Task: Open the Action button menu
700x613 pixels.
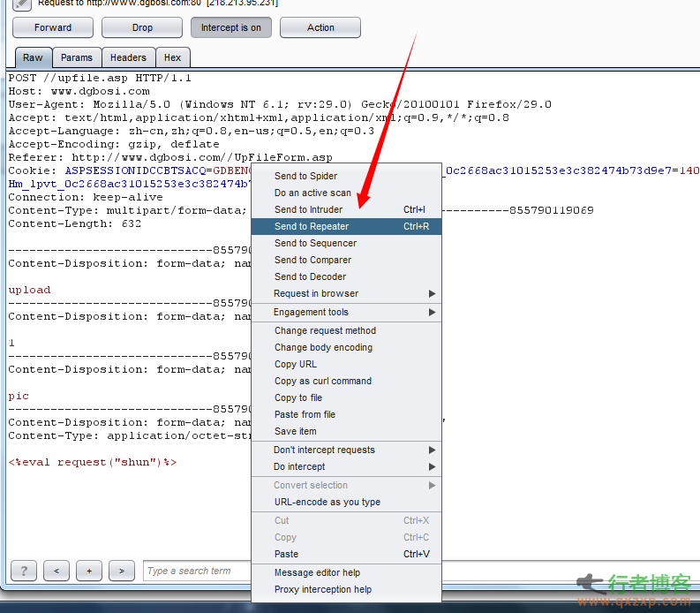Action: point(320,27)
